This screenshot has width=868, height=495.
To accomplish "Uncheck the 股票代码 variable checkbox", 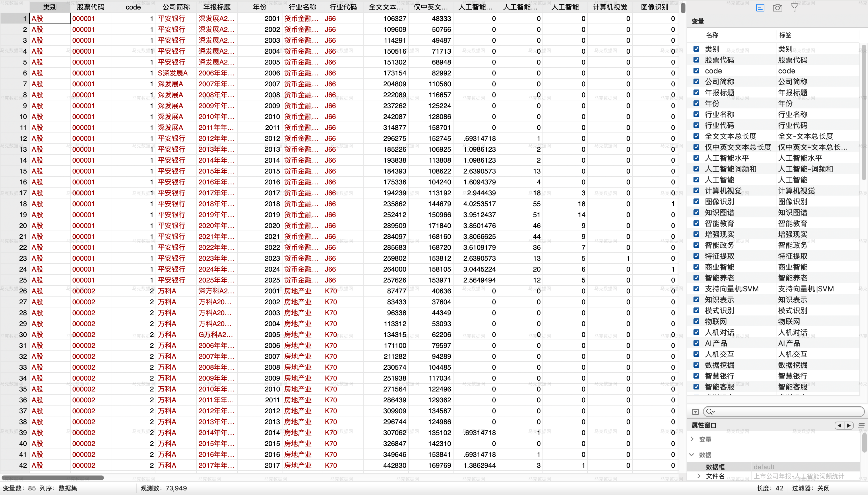I will [696, 60].
